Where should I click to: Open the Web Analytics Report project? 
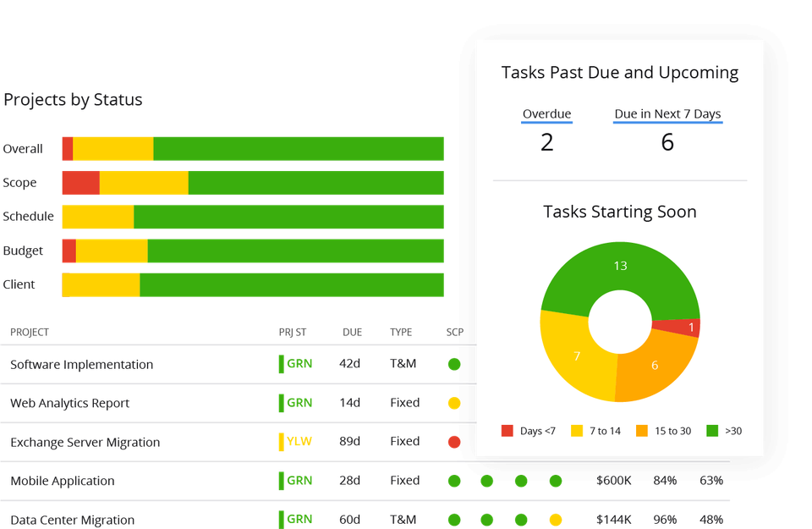tap(70, 404)
